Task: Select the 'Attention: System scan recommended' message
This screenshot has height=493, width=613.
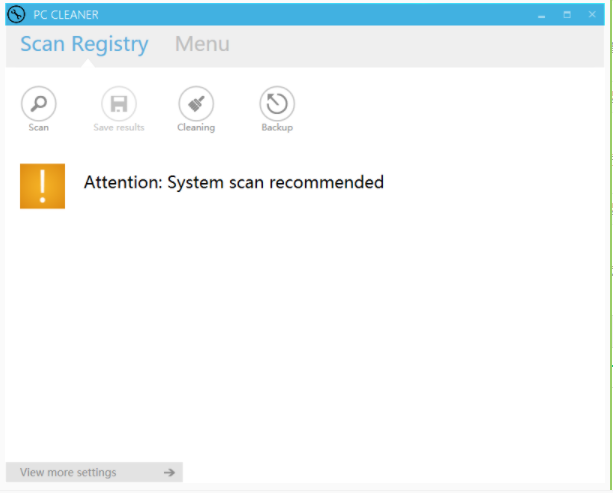Action: pyautogui.click(x=234, y=183)
